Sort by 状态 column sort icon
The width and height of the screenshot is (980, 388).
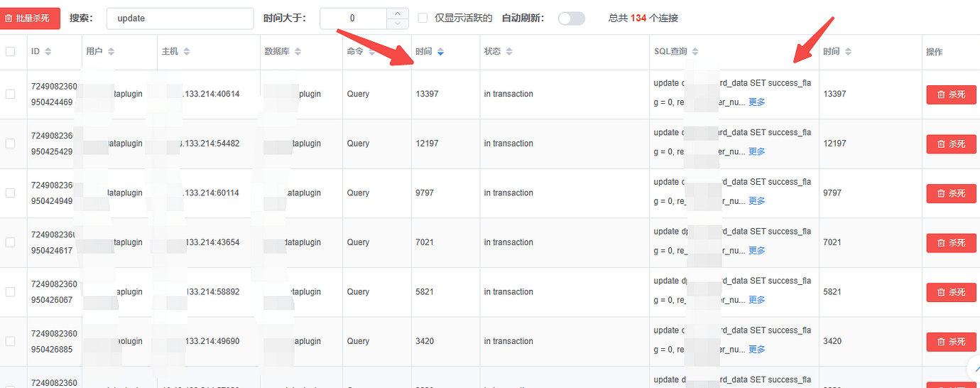[509, 52]
